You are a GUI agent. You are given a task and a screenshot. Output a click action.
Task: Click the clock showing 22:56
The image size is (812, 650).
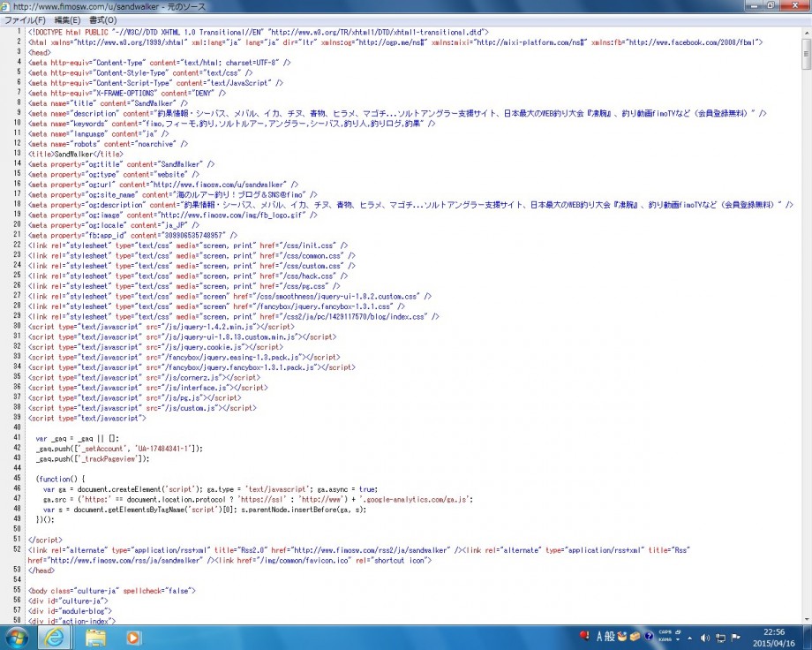point(774,632)
